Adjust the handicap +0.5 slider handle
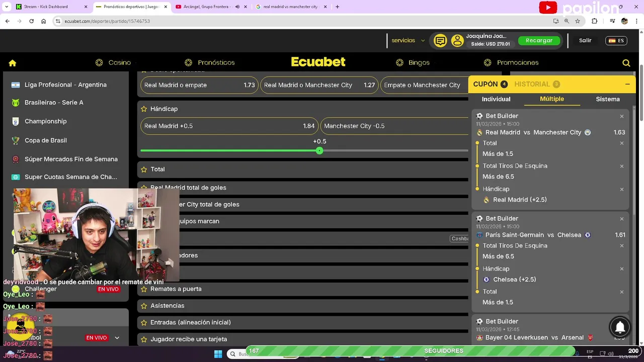Image resolution: width=644 pixels, height=362 pixels. [x=319, y=151]
